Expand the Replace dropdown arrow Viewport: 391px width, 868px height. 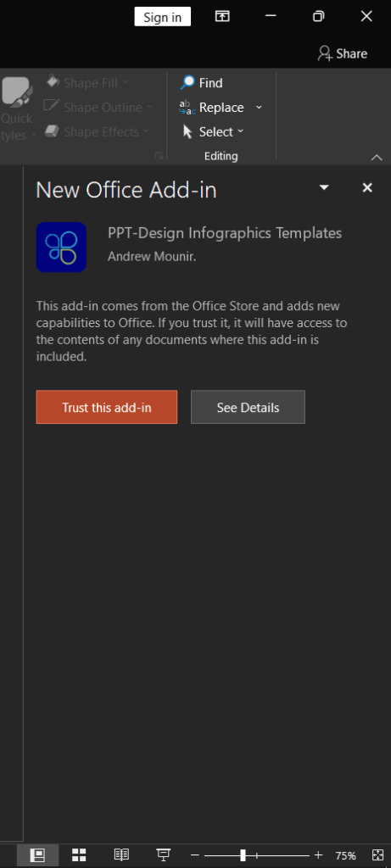[x=259, y=108]
